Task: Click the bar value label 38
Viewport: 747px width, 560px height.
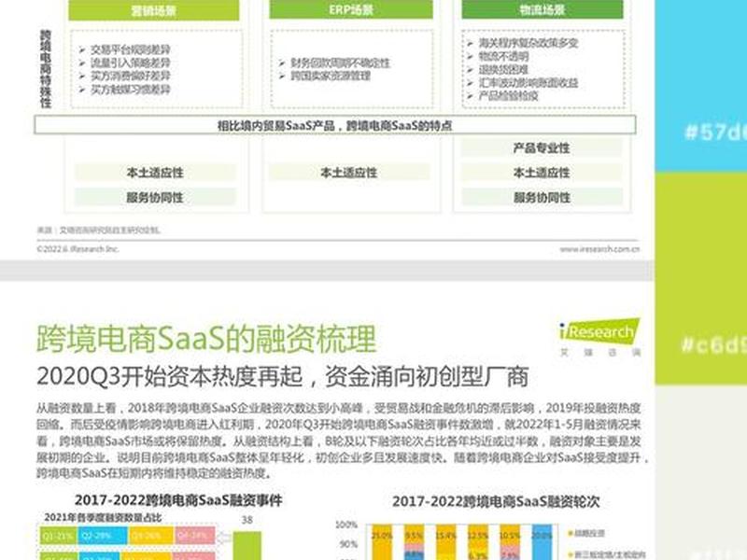Action: click(247, 520)
